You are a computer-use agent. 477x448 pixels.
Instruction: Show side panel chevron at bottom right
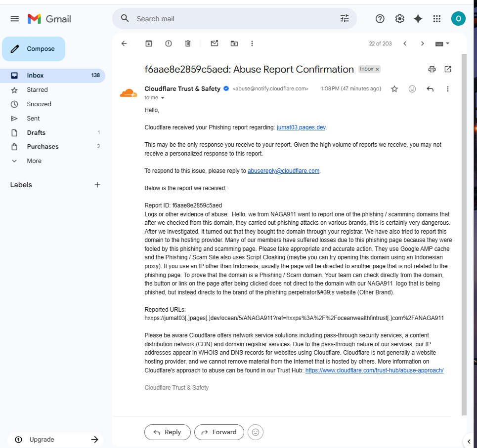pyautogui.click(x=469, y=441)
